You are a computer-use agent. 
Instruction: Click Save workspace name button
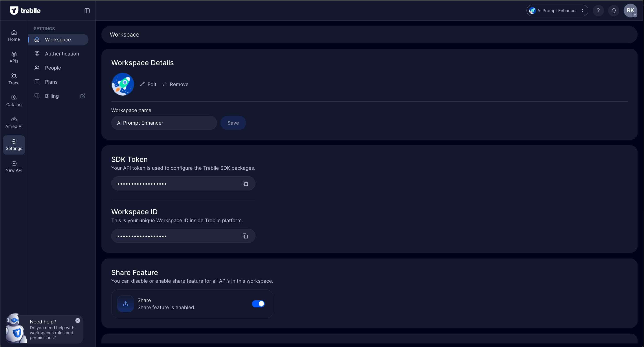coord(233,123)
